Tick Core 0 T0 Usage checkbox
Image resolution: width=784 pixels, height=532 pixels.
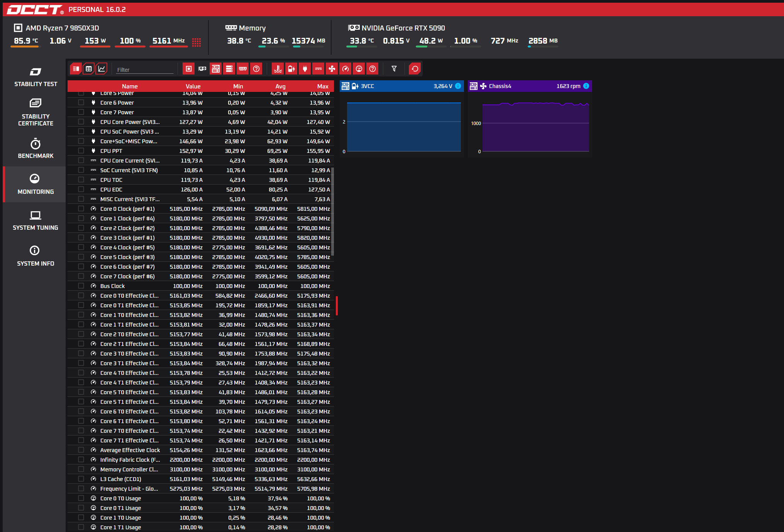81,498
